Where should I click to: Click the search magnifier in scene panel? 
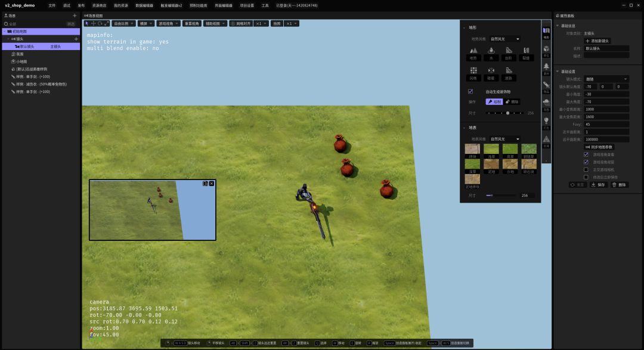(6, 24)
